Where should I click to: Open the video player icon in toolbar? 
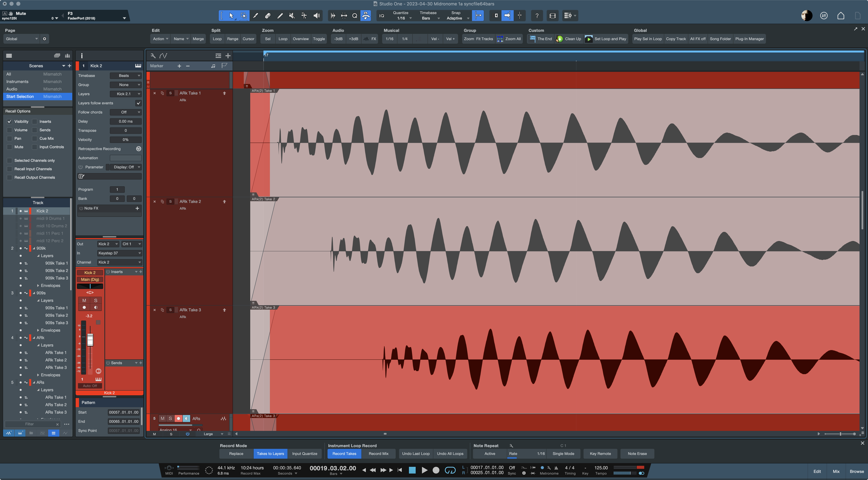[x=553, y=15]
